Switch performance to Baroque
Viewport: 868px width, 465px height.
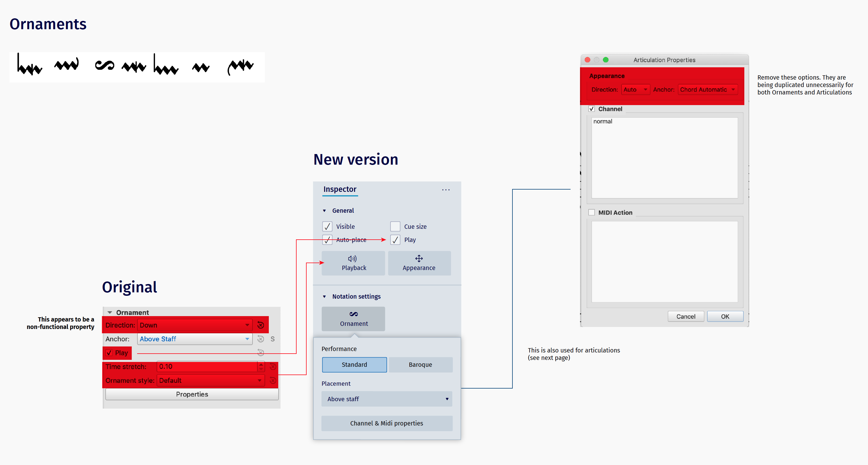click(420, 364)
